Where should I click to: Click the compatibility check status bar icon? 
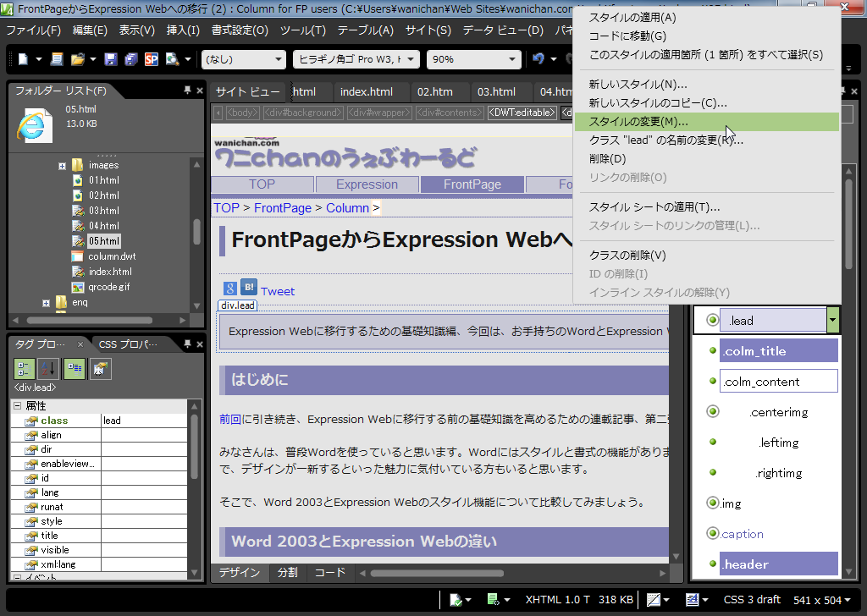click(x=456, y=599)
